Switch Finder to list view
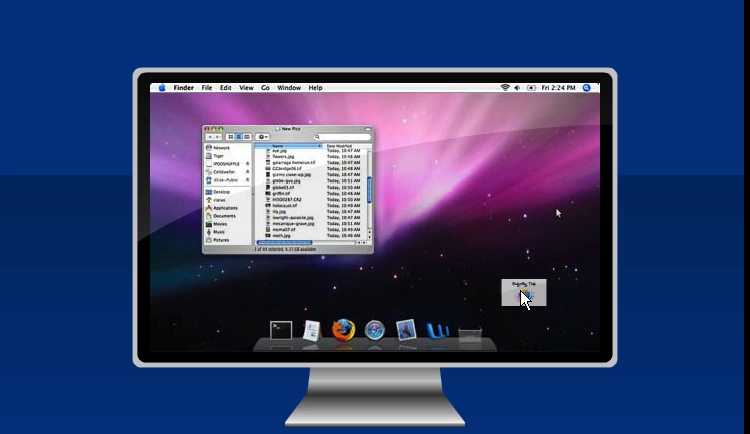The width and height of the screenshot is (750, 434). click(238, 137)
